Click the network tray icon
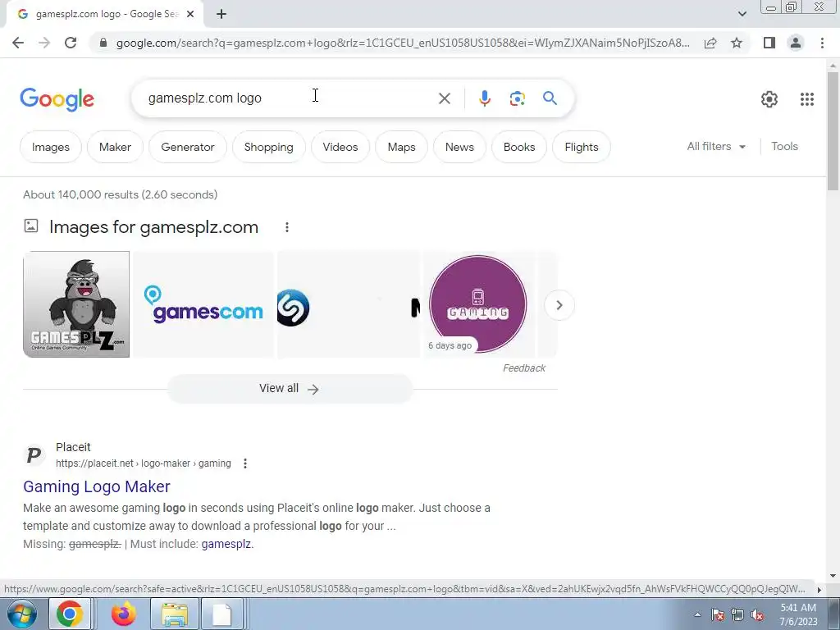This screenshot has height=630, width=840. coord(737,614)
